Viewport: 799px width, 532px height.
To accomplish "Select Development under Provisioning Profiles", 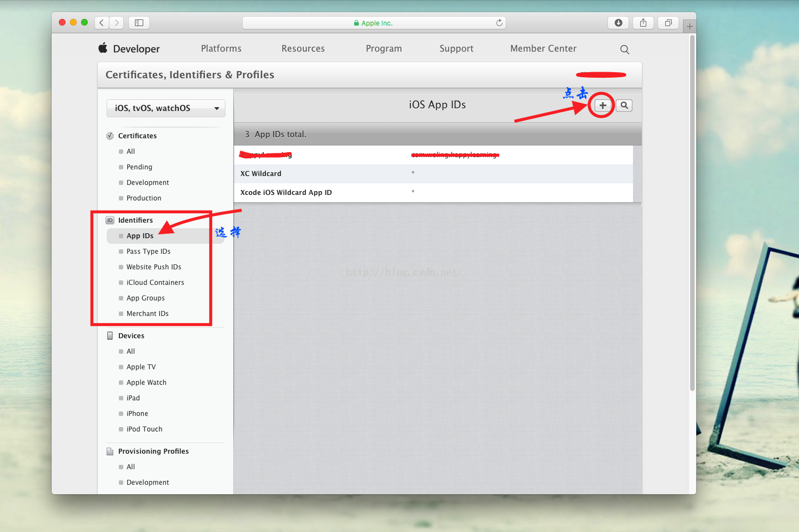I will pyautogui.click(x=148, y=483).
